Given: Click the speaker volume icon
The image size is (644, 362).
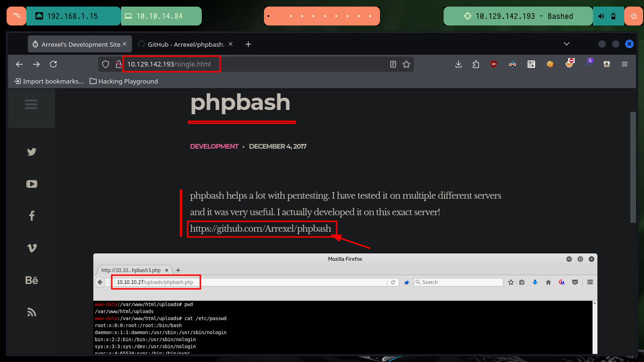Looking at the screenshot, I should pos(601,16).
